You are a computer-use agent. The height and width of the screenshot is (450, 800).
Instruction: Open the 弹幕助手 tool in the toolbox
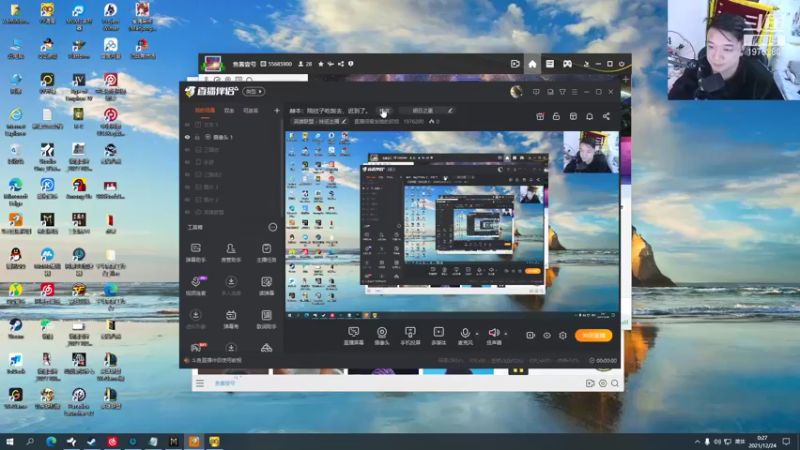195,253
